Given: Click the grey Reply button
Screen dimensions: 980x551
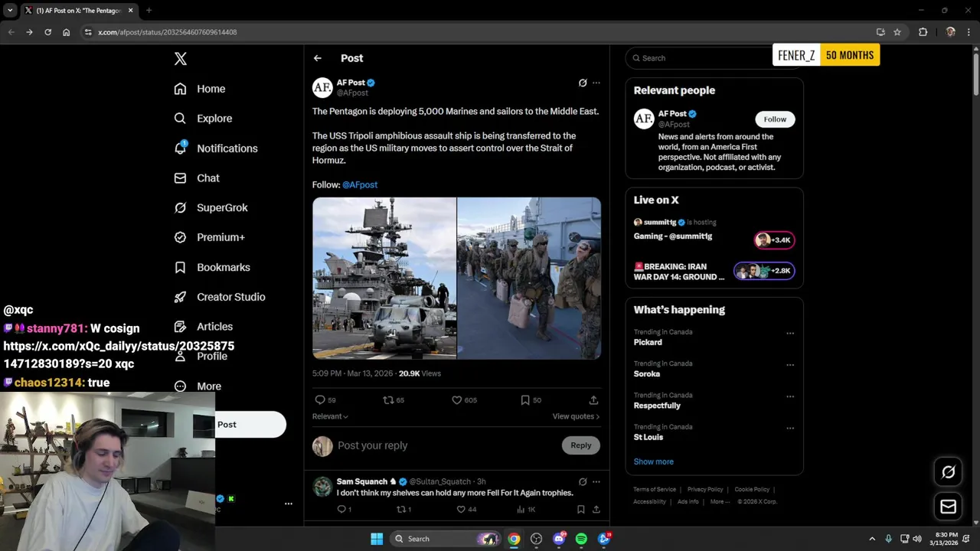Looking at the screenshot, I should point(581,445).
